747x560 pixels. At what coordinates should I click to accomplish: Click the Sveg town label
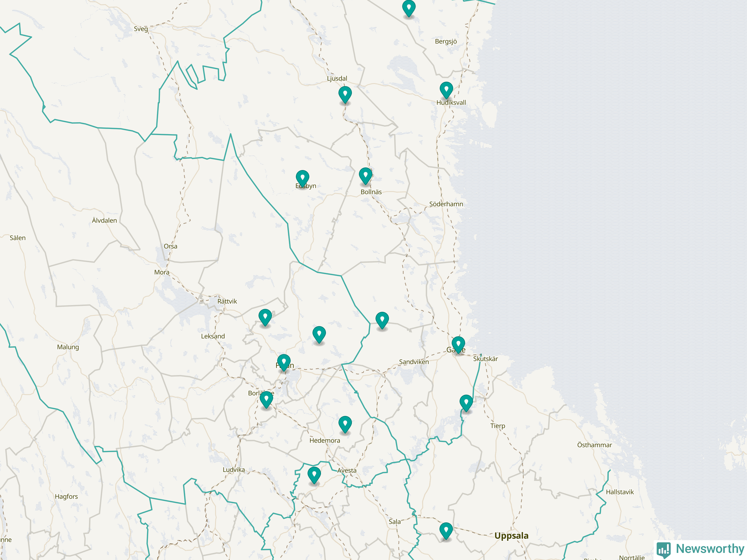coord(140,29)
